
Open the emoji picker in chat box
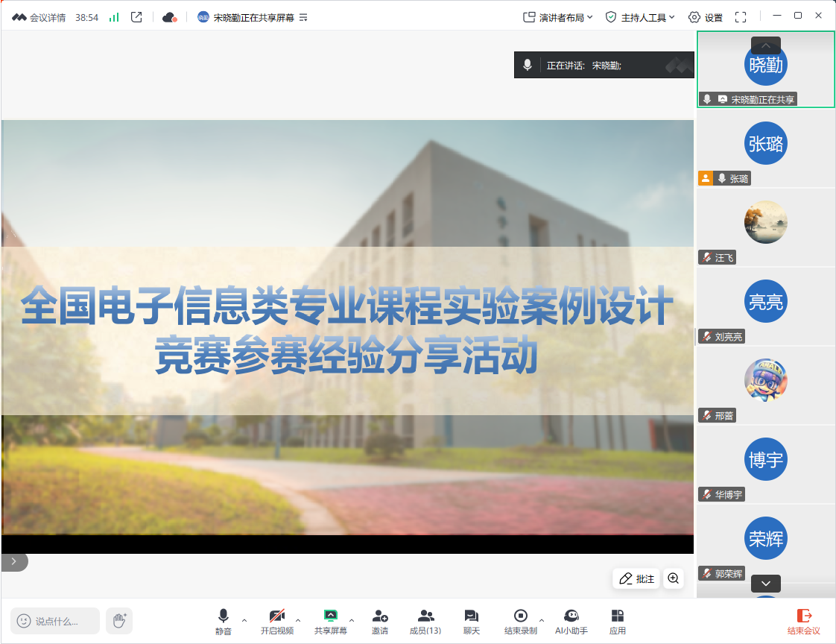(24, 620)
